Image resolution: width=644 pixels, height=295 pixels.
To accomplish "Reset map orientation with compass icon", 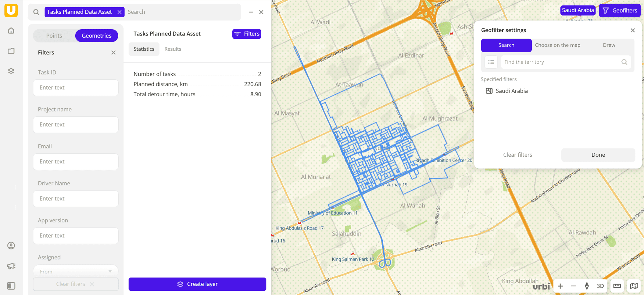I will [x=587, y=286].
